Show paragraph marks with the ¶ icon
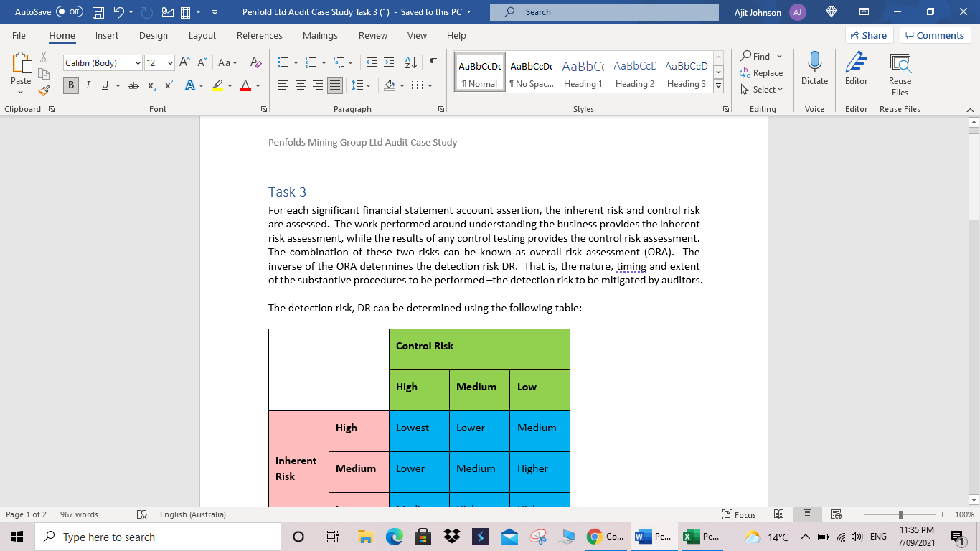The width and height of the screenshot is (980, 551). tap(432, 62)
